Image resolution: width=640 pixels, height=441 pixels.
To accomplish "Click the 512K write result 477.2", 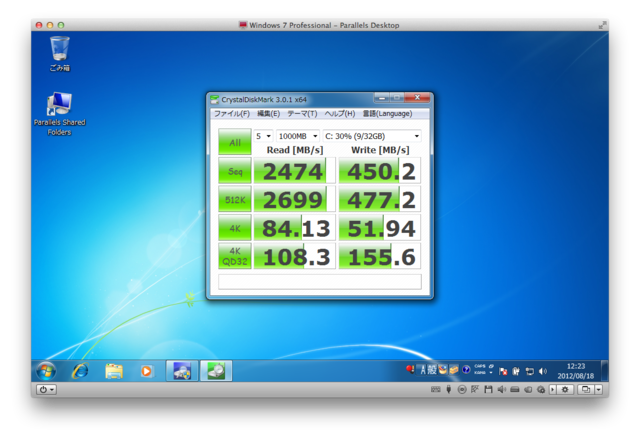I will 380,199.
